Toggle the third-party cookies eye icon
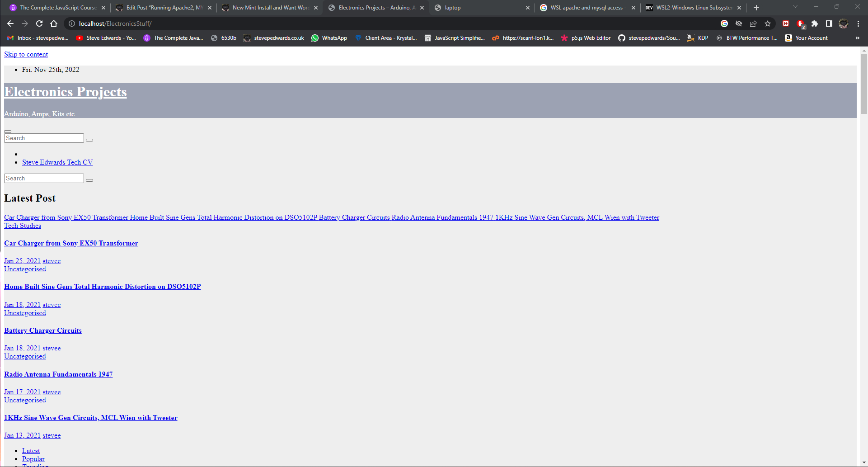 tap(739, 24)
